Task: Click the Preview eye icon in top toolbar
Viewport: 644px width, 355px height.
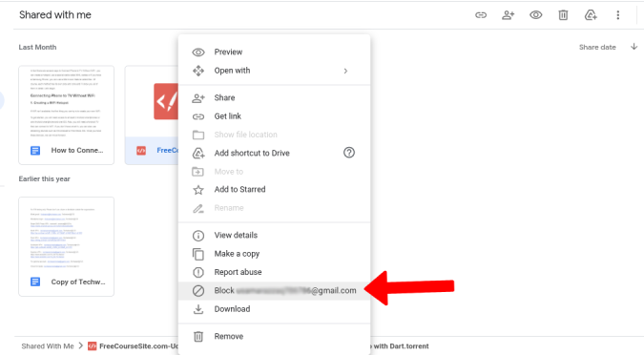Action: pyautogui.click(x=535, y=15)
